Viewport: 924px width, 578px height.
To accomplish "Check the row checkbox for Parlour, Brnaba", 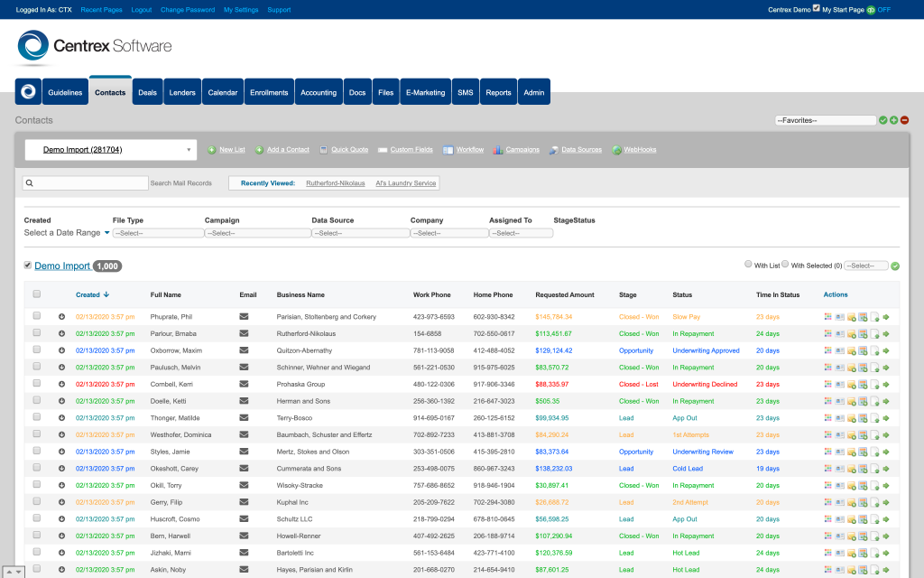I will coord(36,332).
